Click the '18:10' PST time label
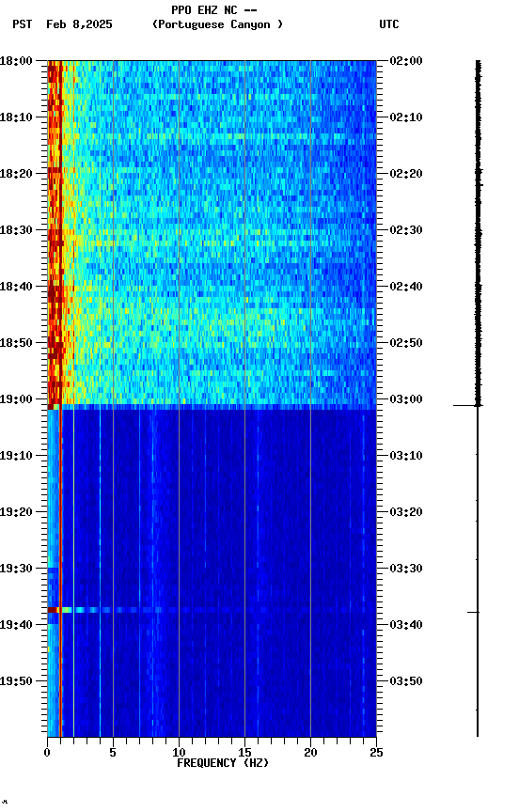519x812 pixels. pyautogui.click(x=16, y=117)
